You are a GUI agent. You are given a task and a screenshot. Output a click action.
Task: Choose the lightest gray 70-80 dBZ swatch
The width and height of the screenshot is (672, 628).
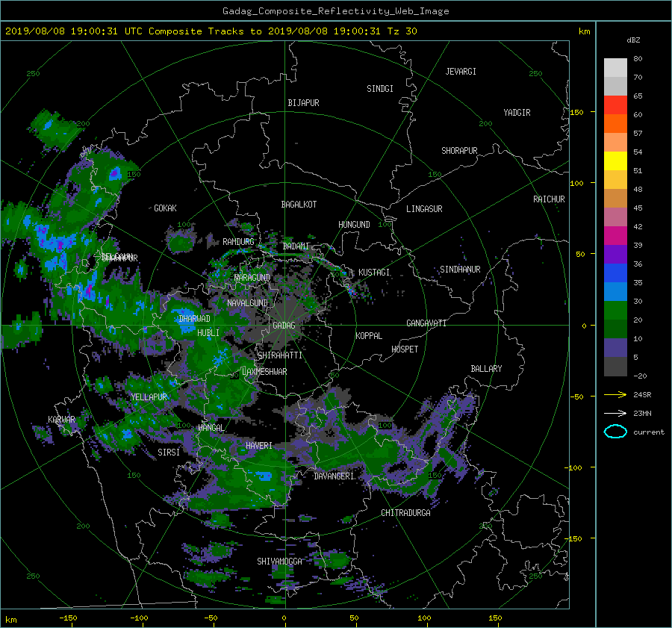615,68
